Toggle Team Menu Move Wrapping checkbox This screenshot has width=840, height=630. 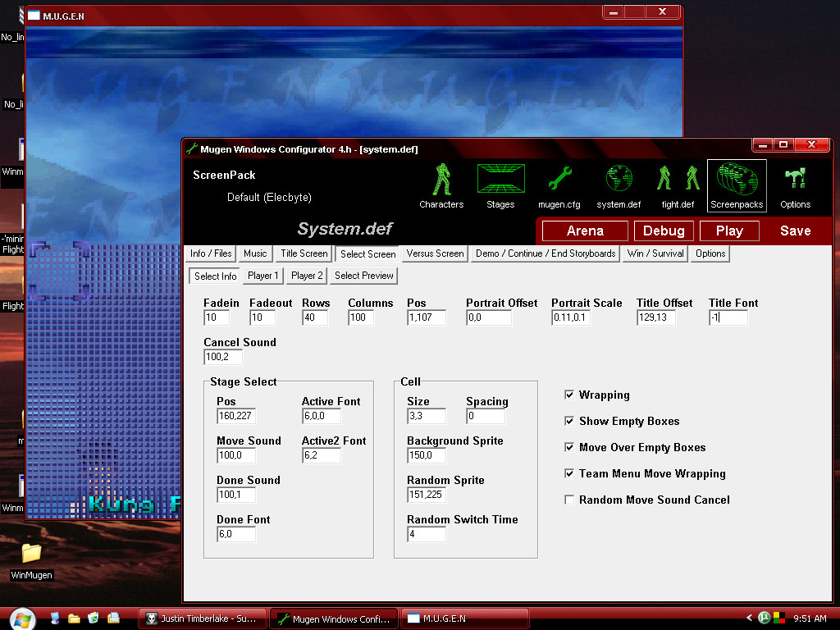click(x=569, y=473)
